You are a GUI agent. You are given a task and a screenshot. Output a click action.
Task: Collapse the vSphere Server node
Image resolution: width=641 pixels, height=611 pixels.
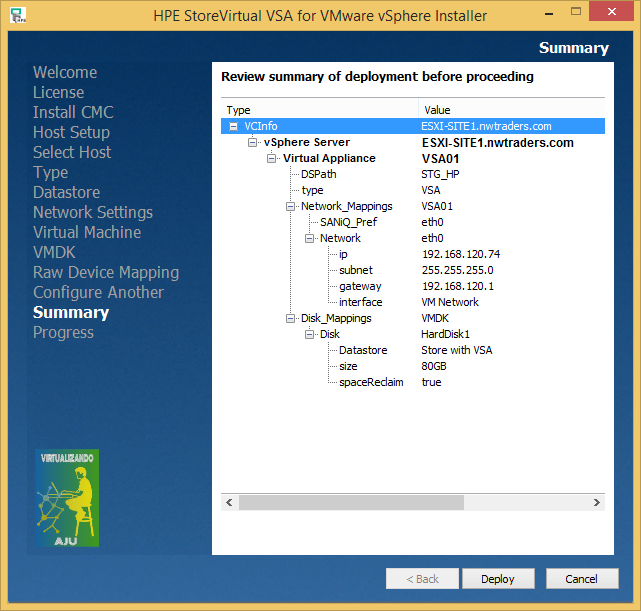point(253,142)
